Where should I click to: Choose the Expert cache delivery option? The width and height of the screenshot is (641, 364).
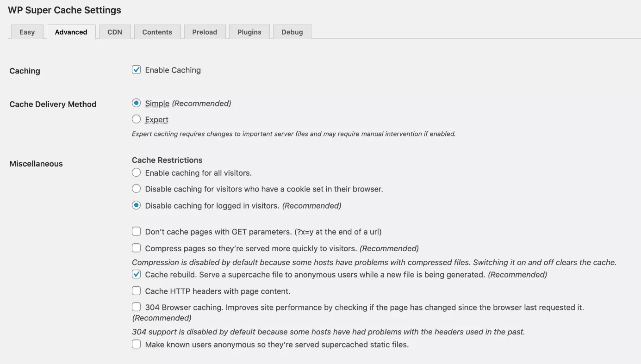click(x=136, y=119)
